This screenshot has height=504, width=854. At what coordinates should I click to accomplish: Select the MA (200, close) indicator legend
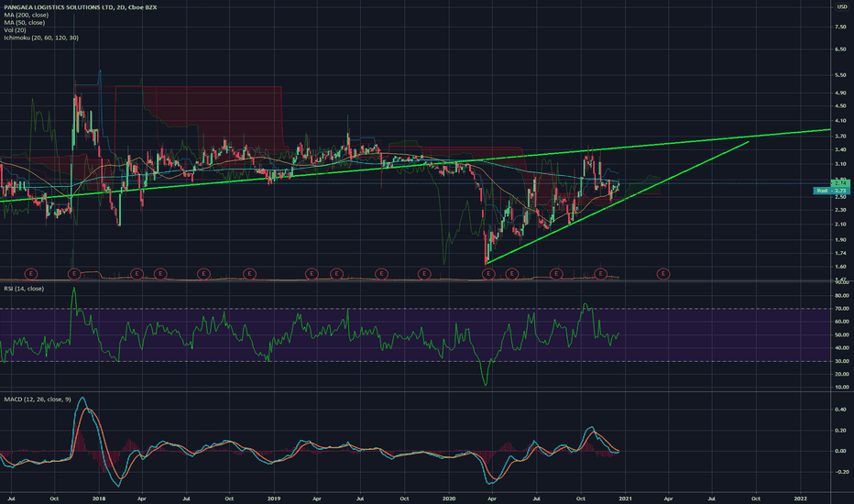tap(27, 15)
